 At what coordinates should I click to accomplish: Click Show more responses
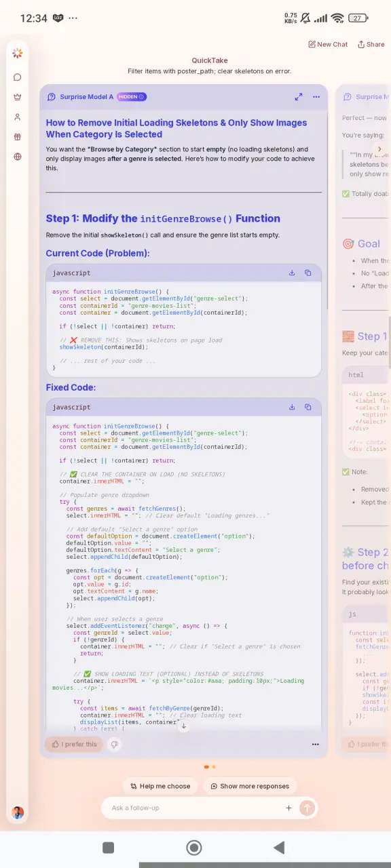[x=250, y=786]
